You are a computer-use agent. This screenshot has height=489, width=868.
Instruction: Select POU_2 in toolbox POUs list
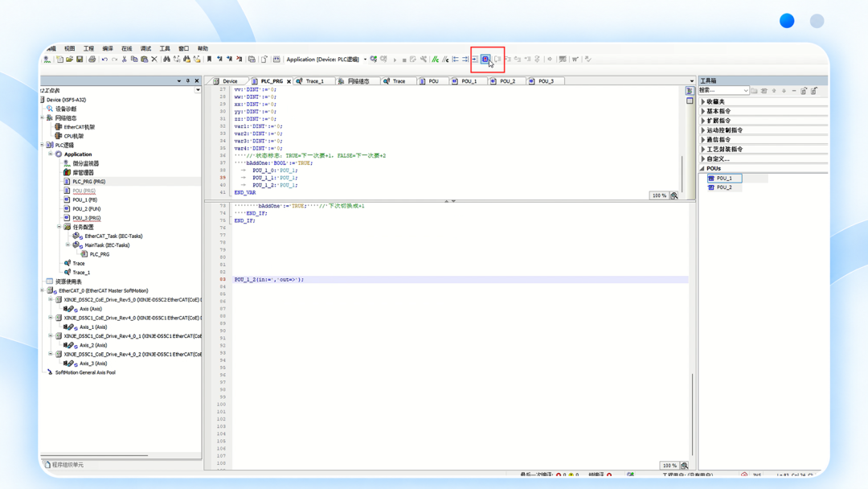[x=724, y=187]
